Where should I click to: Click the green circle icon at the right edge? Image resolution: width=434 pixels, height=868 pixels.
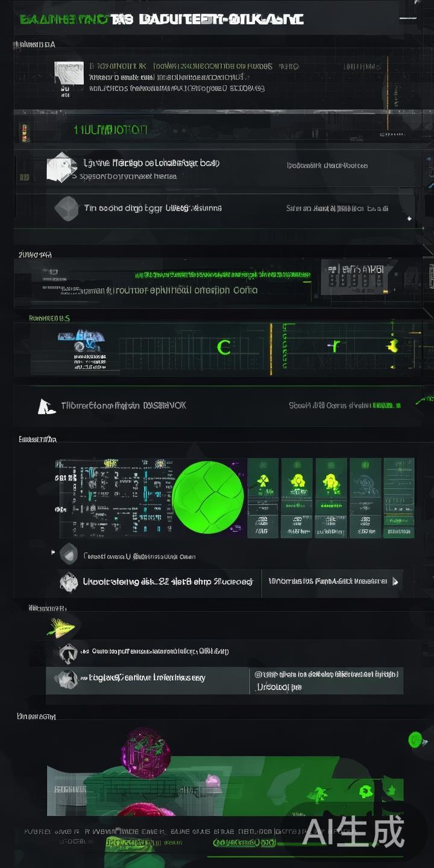415,740
